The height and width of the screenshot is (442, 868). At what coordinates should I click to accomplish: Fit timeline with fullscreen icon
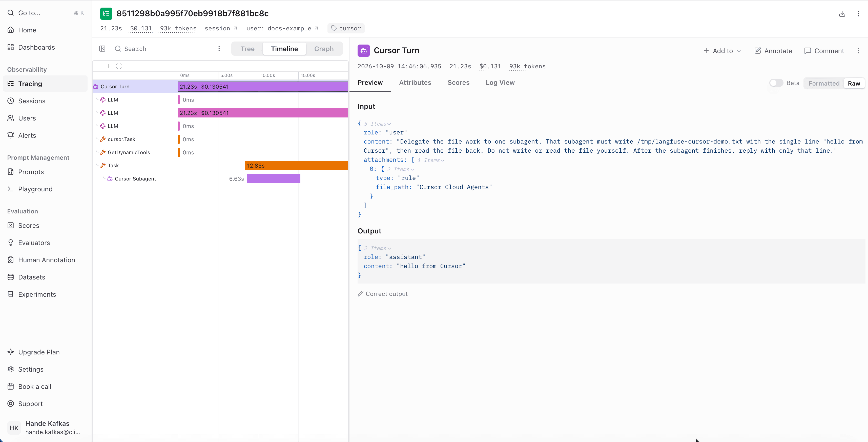119,66
